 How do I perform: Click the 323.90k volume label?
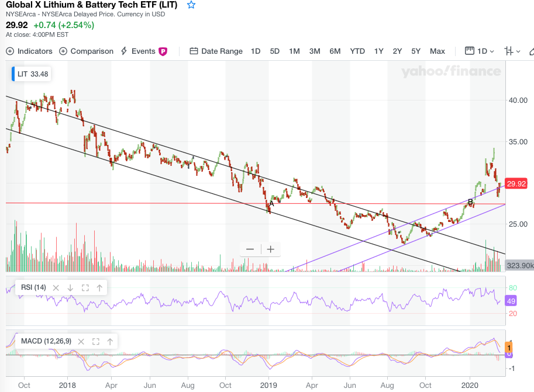click(x=520, y=265)
